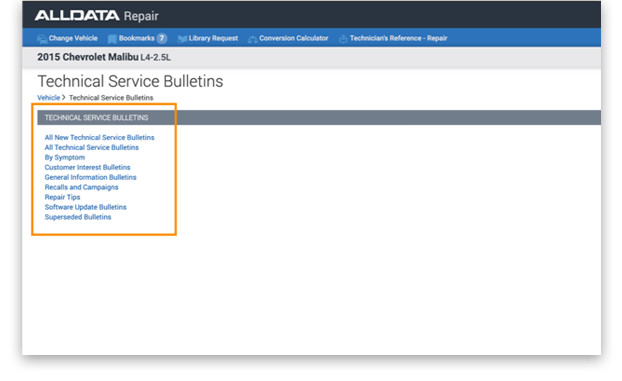Open Library Request from the toolbar
This screenshot has width=622, height=381.
[x=213, y=38]
